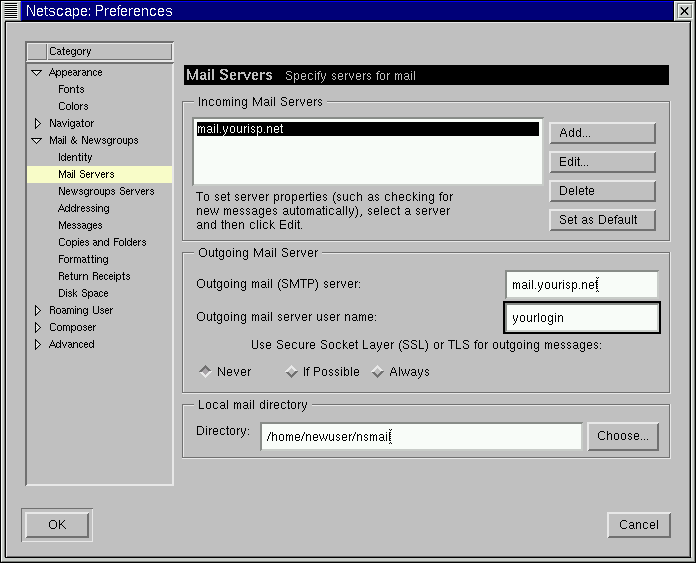Click Set as Default button
Image resolution: width=696 pixels, height=563 pixels.
click(601, 220)
